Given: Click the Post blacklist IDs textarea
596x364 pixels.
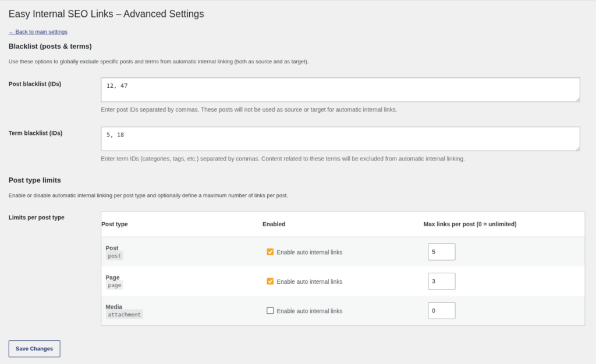Looking at the screenshot, I should coord(340,90).
